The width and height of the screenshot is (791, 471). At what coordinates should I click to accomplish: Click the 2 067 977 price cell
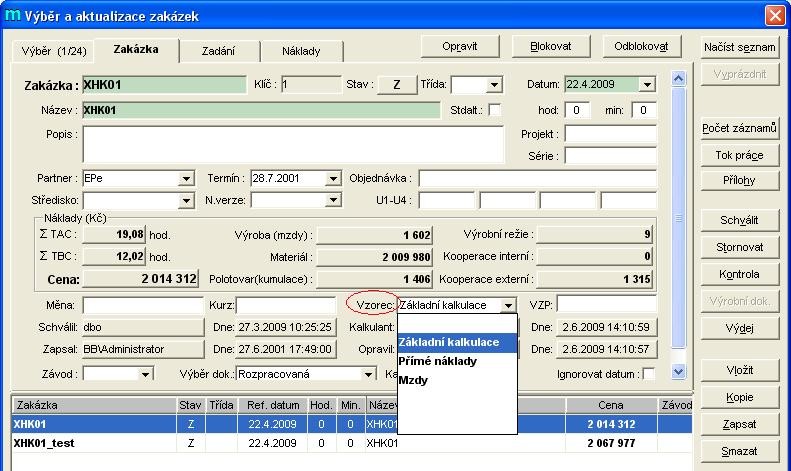point(611,443)
